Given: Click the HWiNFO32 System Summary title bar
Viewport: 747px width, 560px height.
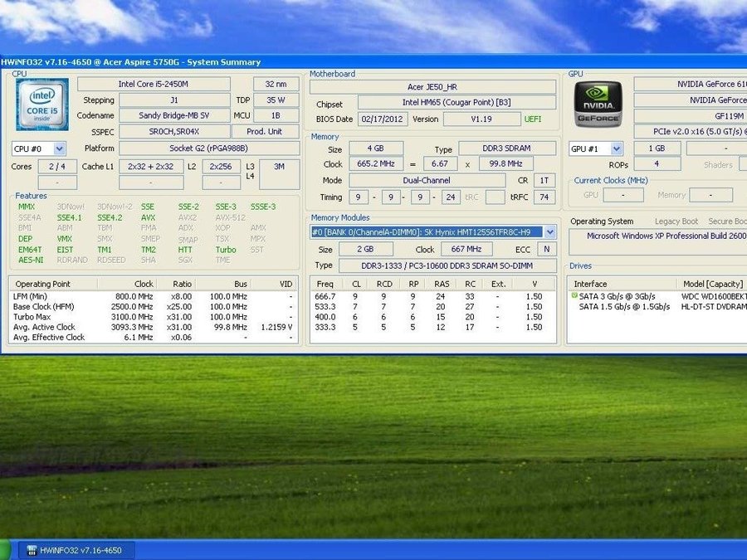Looking at the screenshot, I should [x=373, y=62].
